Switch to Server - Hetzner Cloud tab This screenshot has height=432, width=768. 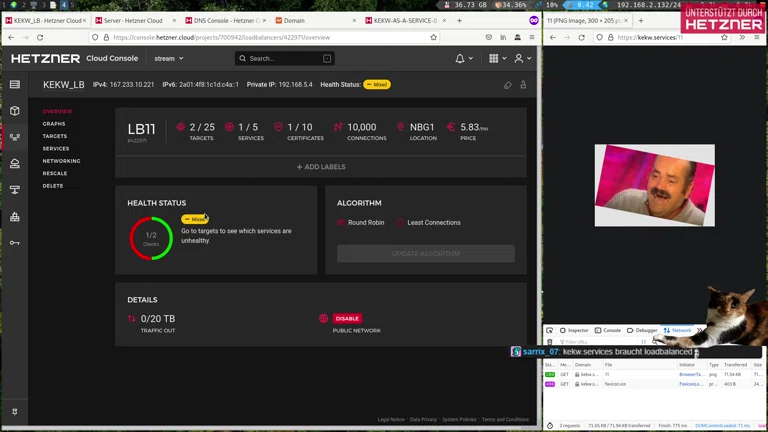135,21
